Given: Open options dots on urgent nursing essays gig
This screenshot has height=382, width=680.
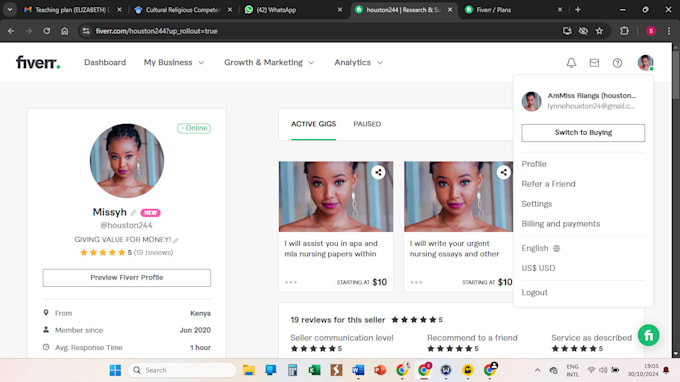Looking at the screenshot, I should tap(416, 282).
